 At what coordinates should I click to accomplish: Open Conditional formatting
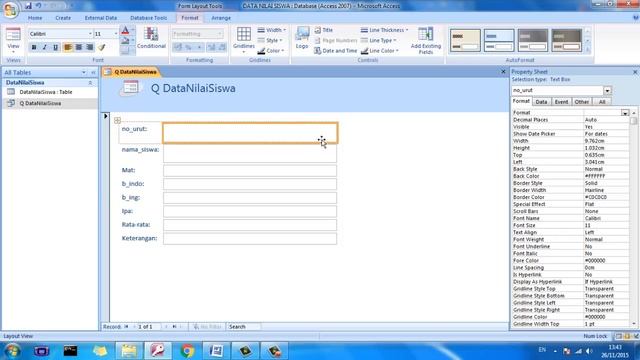click(151, 38)
